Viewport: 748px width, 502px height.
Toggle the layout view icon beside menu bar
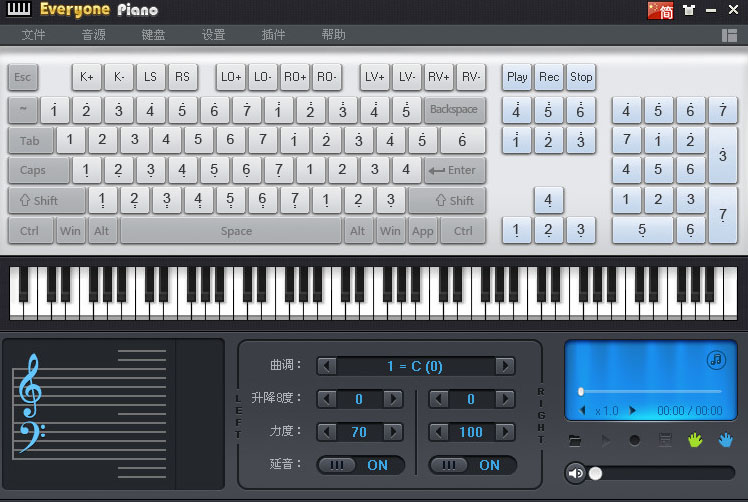pos(729,35)
